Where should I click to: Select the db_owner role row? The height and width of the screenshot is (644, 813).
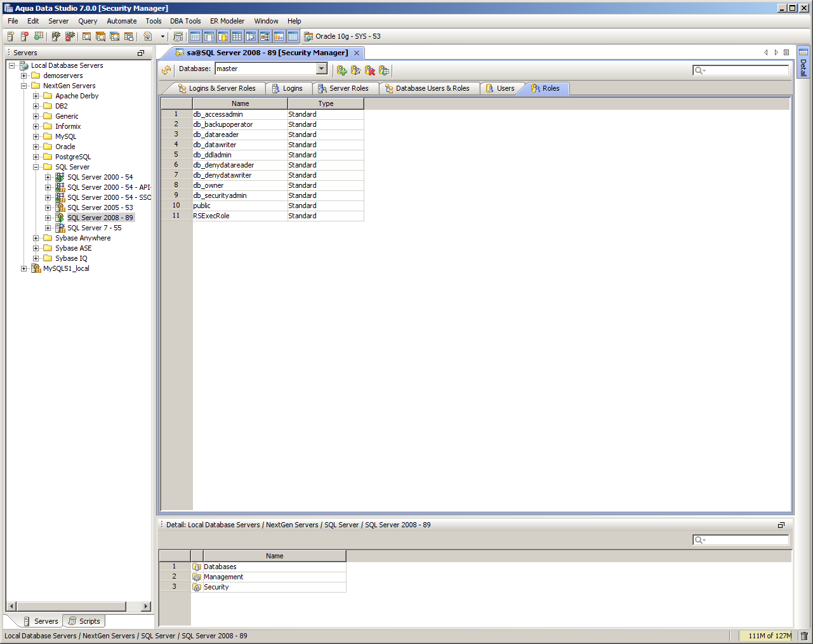[x=262, y=185]
